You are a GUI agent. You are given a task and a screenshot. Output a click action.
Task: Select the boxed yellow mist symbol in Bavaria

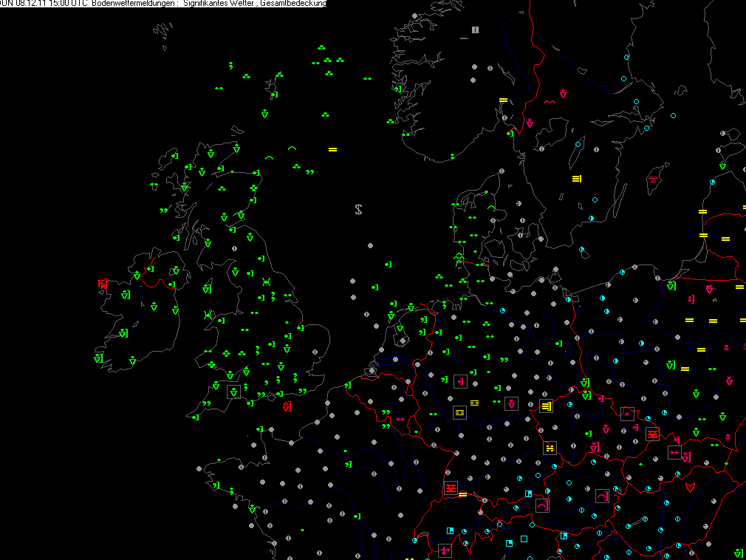point(550,448)
